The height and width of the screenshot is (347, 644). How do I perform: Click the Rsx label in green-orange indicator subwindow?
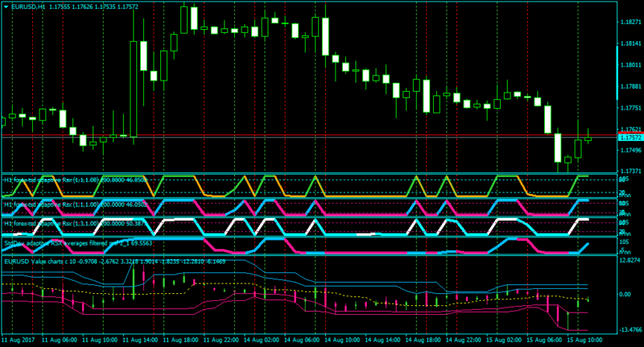click(75, 180)
